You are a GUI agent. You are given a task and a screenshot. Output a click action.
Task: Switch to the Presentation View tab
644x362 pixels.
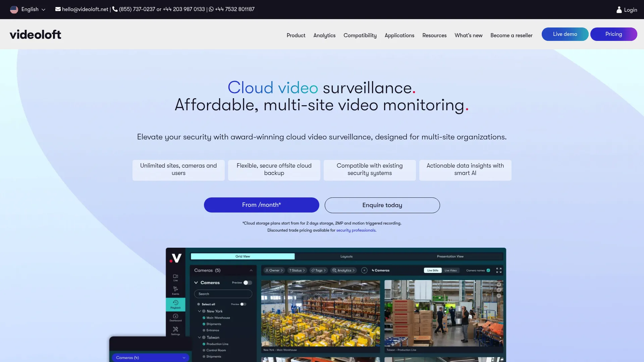point(450,256)
